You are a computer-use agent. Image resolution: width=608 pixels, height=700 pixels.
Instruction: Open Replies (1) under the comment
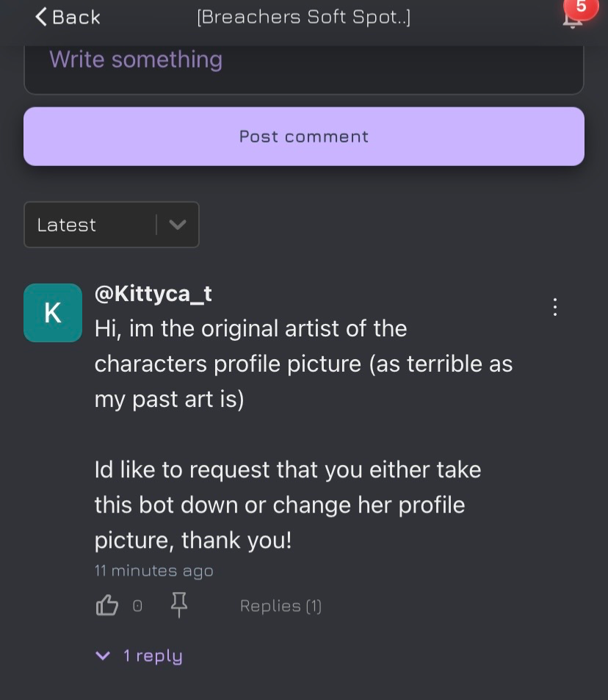click(x=281, y=605)
